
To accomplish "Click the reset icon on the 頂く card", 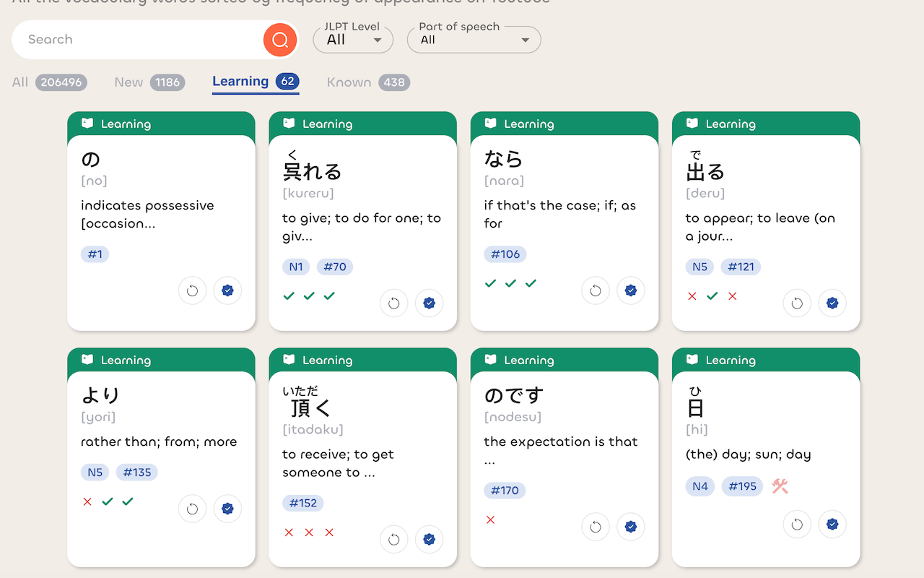I will 393,539.
